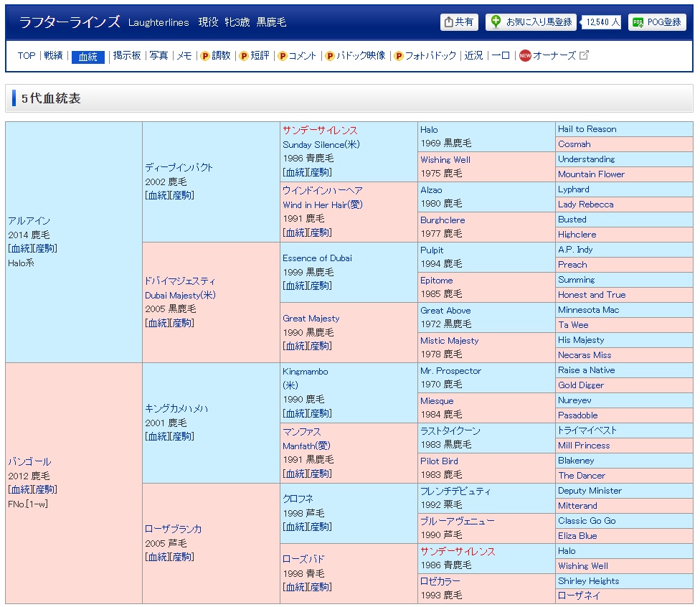
Task: Click the 産駒 link under クロフネ
Action: coord(320,527)
